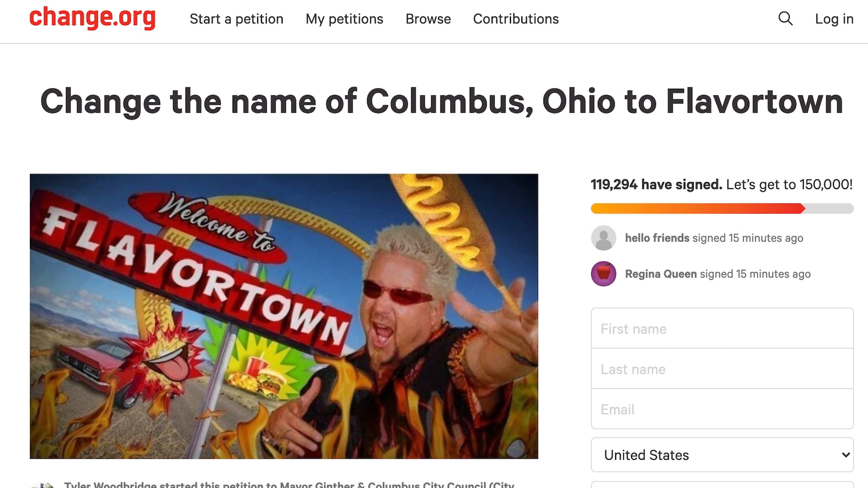Focus the First name field
The width and height of the screenshot is (868, 488).
click(722, 329)
